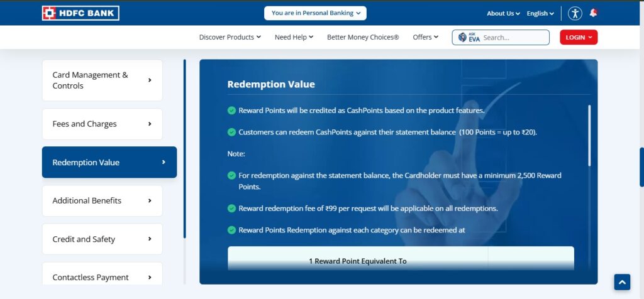Select Card Management & Controls tab
The height and width of the screenshot is (299, 644).
(x=103, y=80)
